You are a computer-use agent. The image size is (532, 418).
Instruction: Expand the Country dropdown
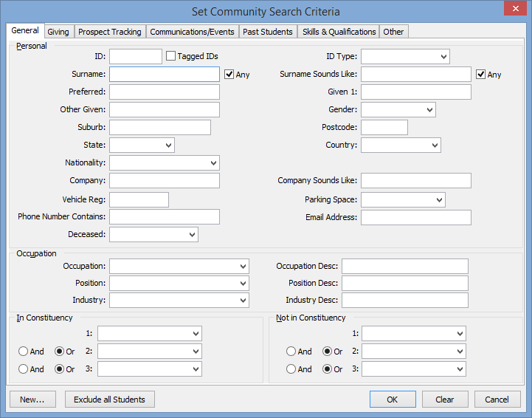pos(401,145)
